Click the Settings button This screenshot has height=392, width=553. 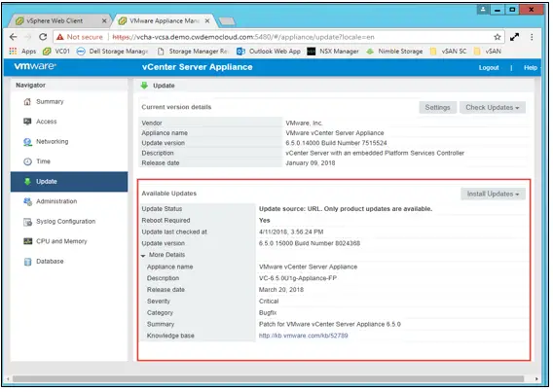point(438,108)
